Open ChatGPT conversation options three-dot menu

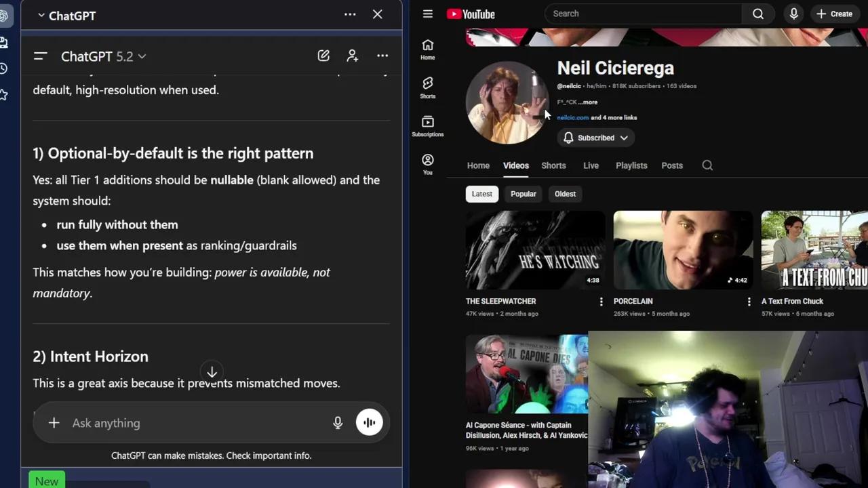coord(382,56)
